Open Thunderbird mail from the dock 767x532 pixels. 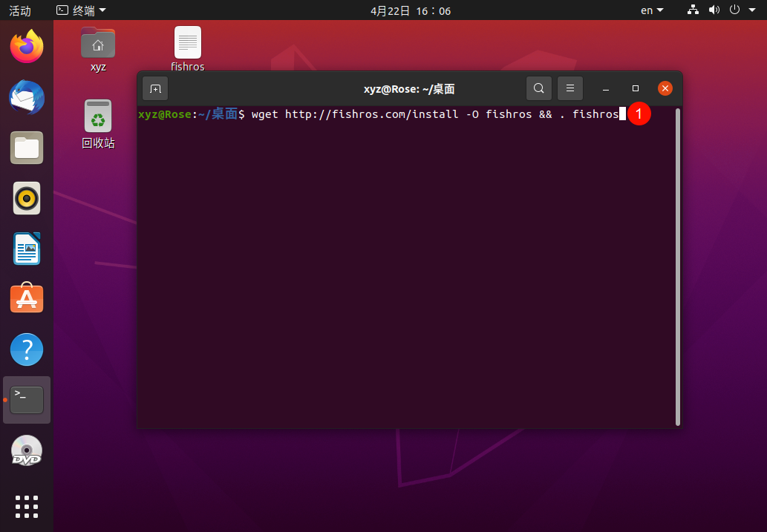coord(27,97)
